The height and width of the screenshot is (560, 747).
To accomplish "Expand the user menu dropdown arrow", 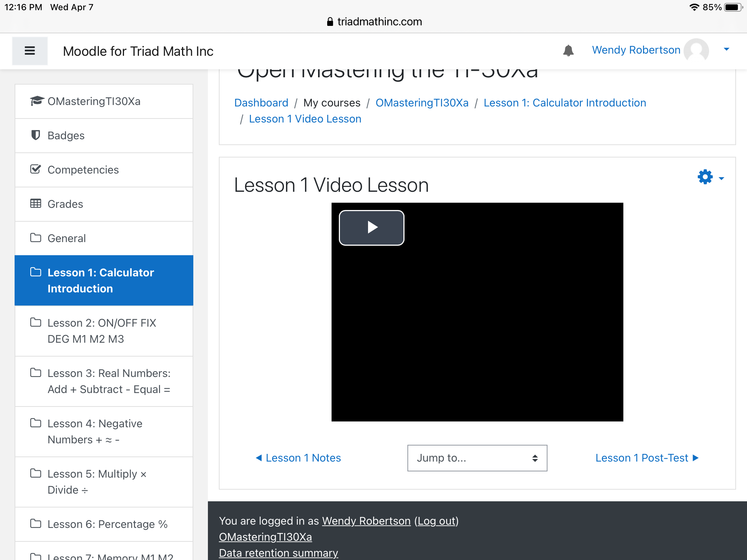I will pyautogui.click(x=726, y=49).
